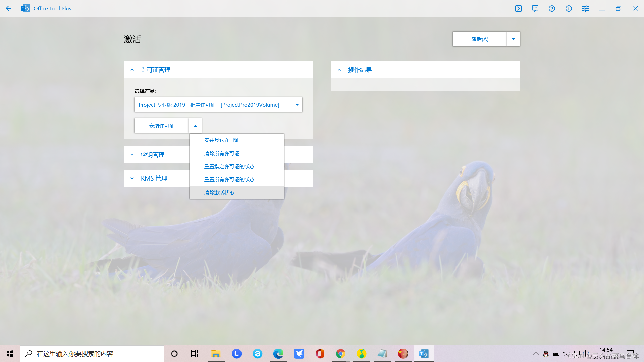This screenshot has width=644, height=362.
Task: Open the command box icon in title bar
Action: (518, 8)
